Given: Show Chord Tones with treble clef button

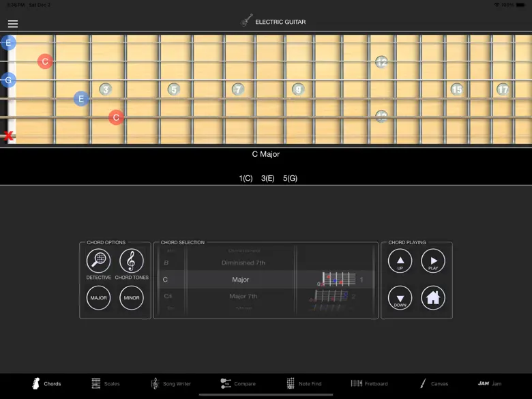Looking at the screenshot, I should 132,261.
